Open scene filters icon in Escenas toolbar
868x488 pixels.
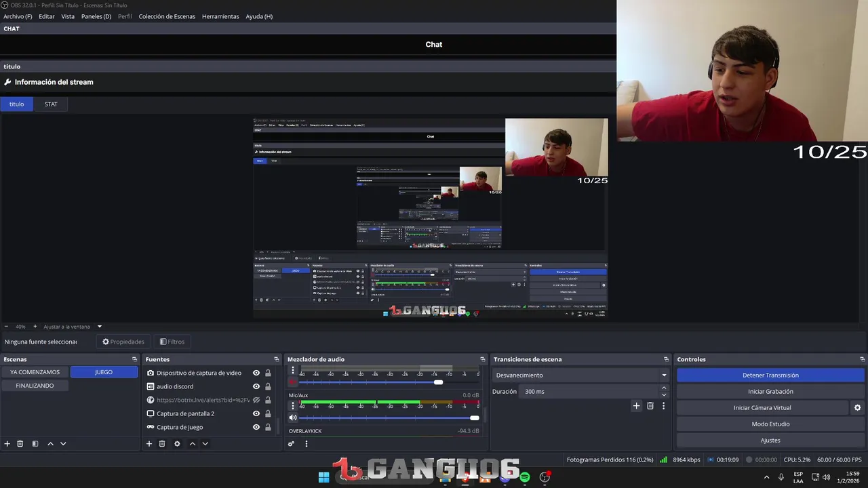(35, 444)
